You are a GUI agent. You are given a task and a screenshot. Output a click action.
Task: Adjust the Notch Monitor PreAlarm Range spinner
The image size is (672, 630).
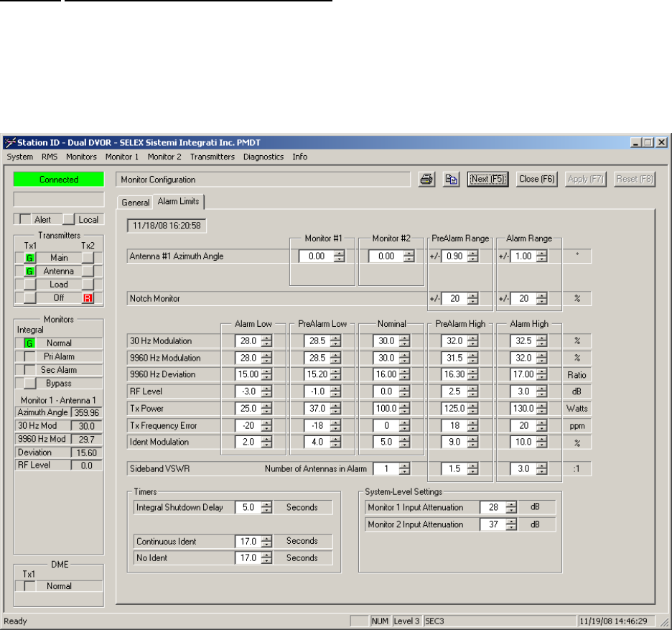click(472, 299)
